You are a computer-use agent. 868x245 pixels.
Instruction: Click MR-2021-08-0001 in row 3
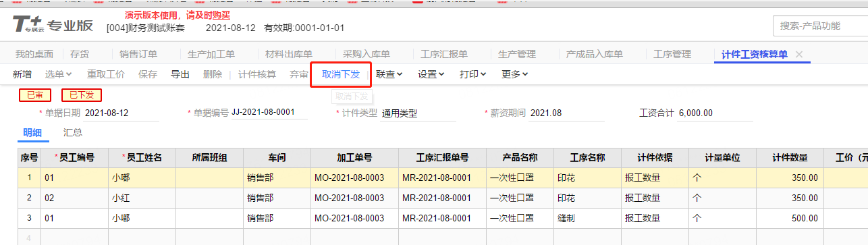click(442, 219)
